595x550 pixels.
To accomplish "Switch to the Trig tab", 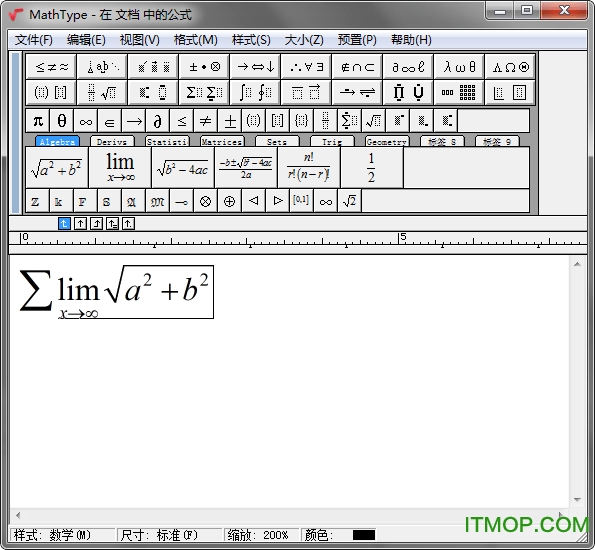I will tap(332, 142).
